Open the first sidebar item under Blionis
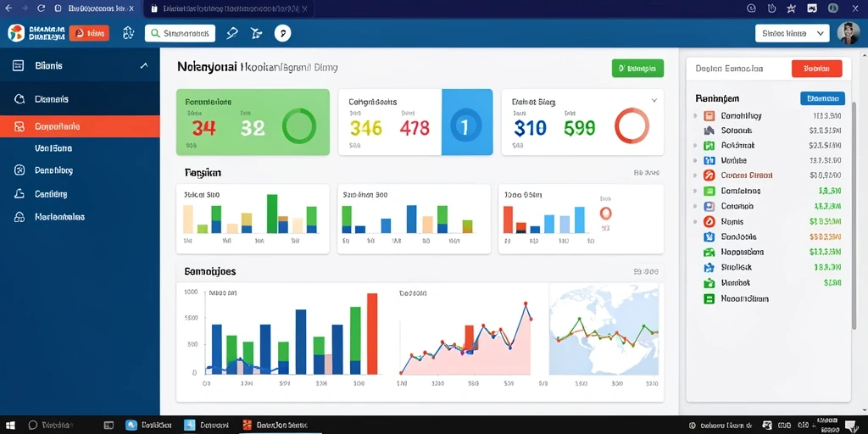This screenshot has width=868, height=434. 80,99
